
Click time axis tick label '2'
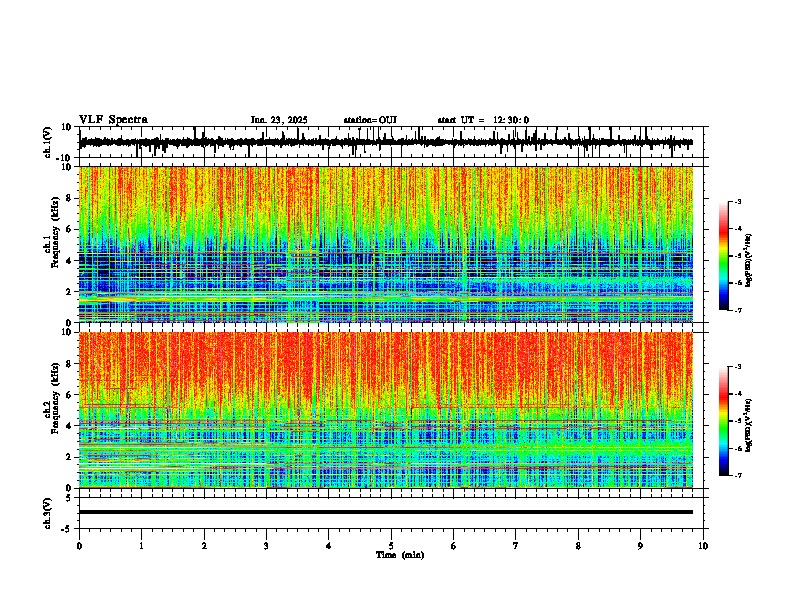204,546
